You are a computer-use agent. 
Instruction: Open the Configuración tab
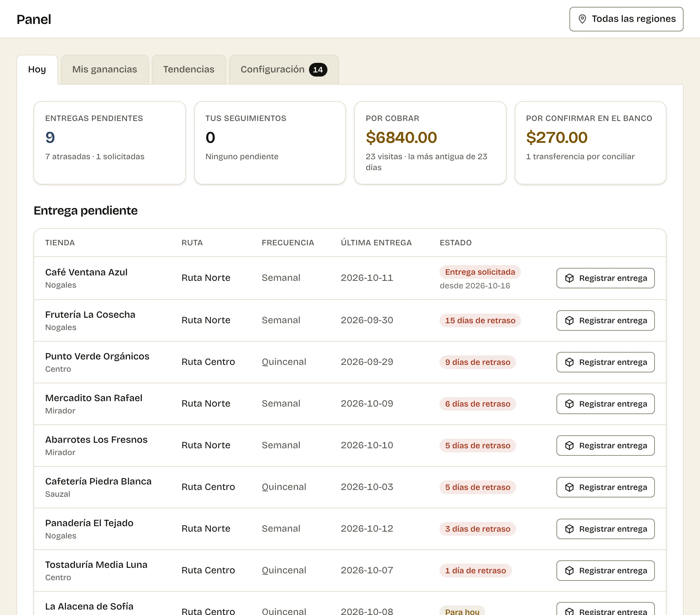[284, 69]
